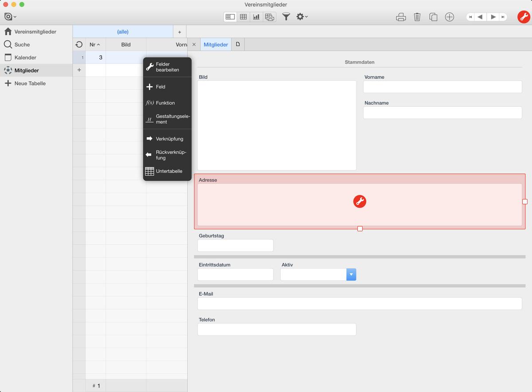
Task: Click the Bild column header
Action: [x=126, y=45]
